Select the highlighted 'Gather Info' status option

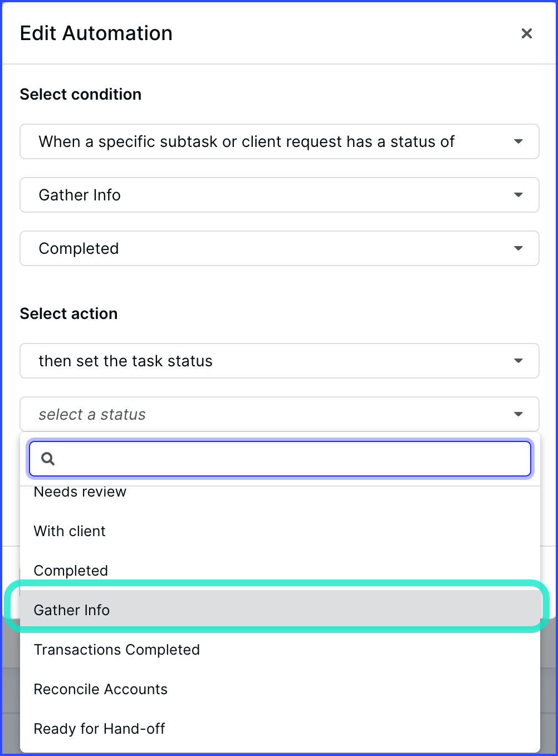coord(280,610)
